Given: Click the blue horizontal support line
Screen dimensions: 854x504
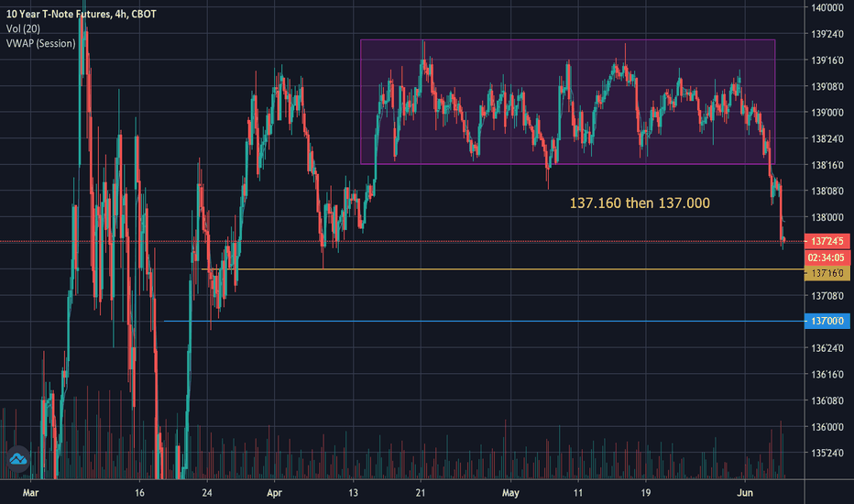Looking at the screenshot, I should (x=484, y=321).
